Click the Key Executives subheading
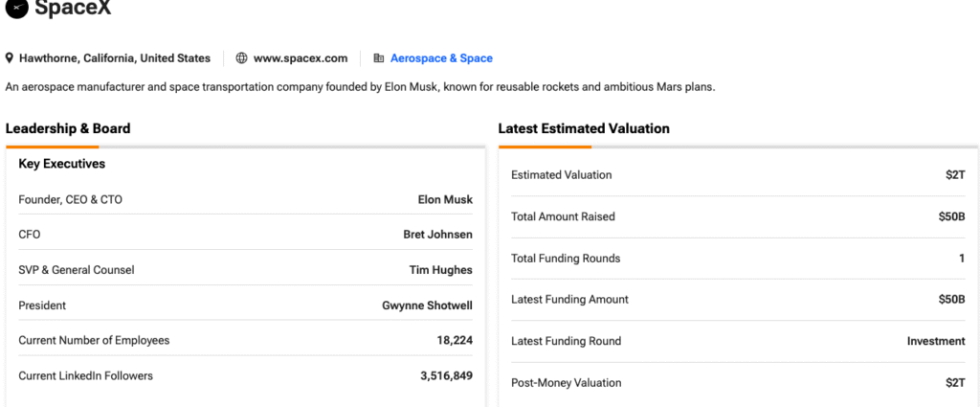Screen dimensions: 980x407 coord(61,164)
